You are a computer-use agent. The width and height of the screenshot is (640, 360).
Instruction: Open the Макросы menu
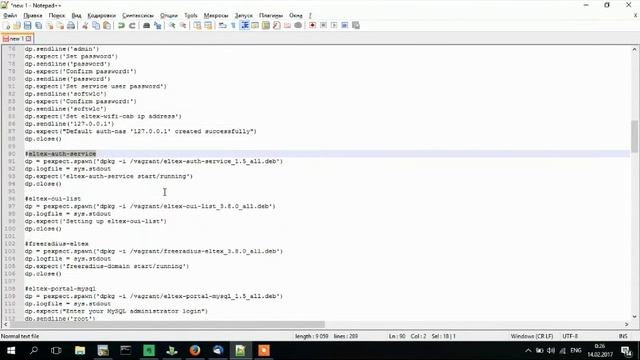pos(216,16)
